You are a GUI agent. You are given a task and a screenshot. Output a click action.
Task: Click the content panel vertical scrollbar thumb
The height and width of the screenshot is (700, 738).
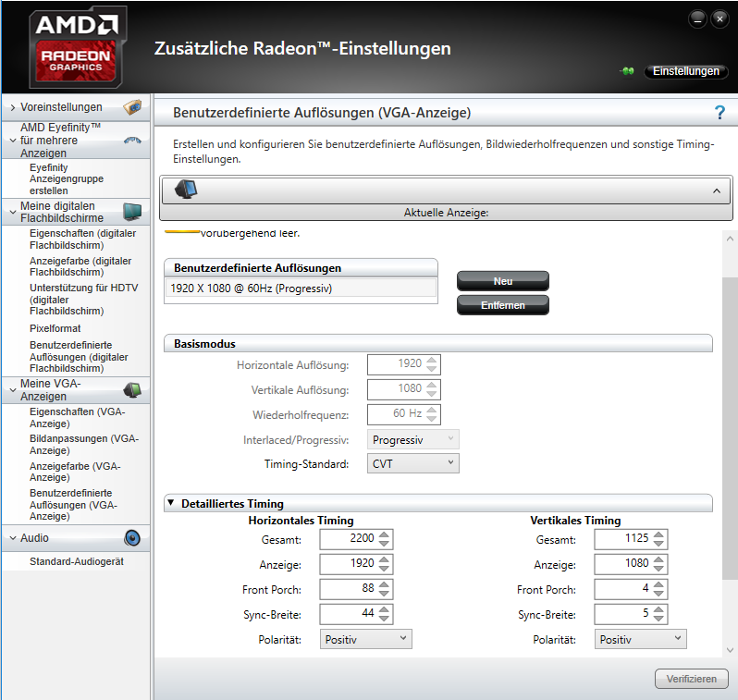coord(730,428)
